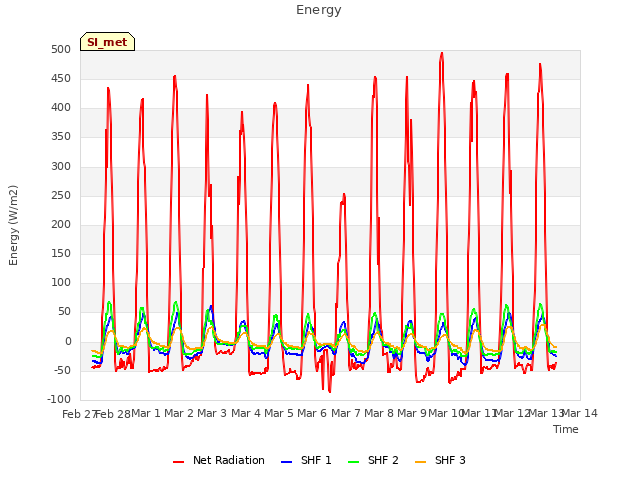Viewport: 640px width, 480px height.
Task: Click the Mar 8 x-axis tick label
Action: coord(379,414)
